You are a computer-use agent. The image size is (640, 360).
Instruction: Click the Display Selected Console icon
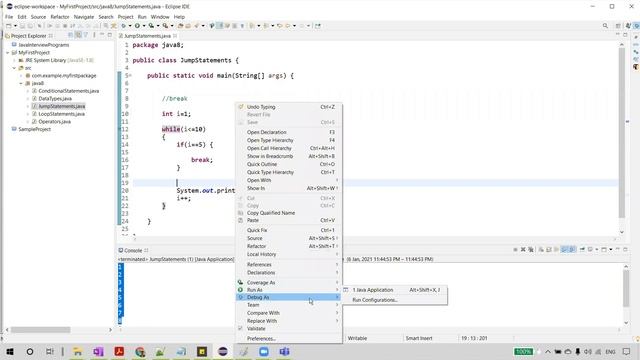click(x=590, y=249)
